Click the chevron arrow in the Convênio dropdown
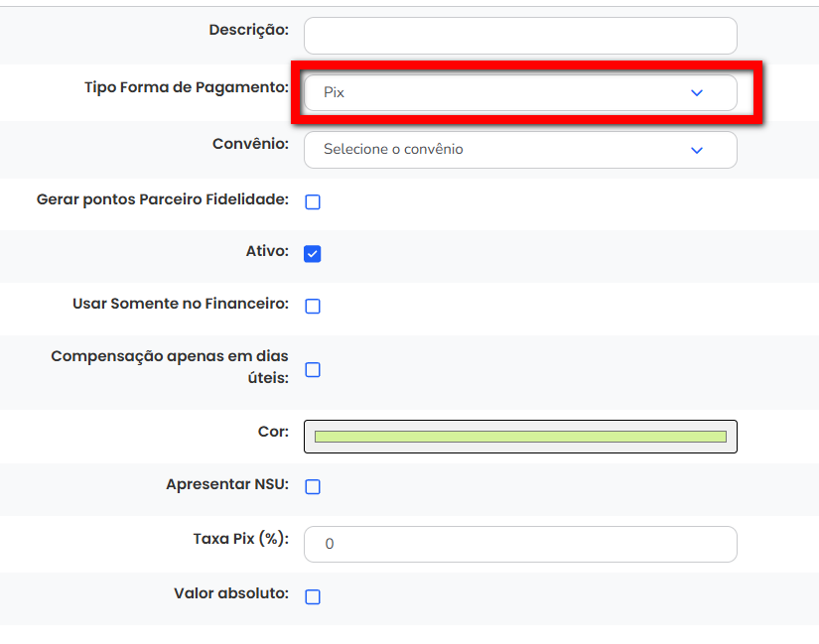The image size is (819, 644). [x=696, y=150]
